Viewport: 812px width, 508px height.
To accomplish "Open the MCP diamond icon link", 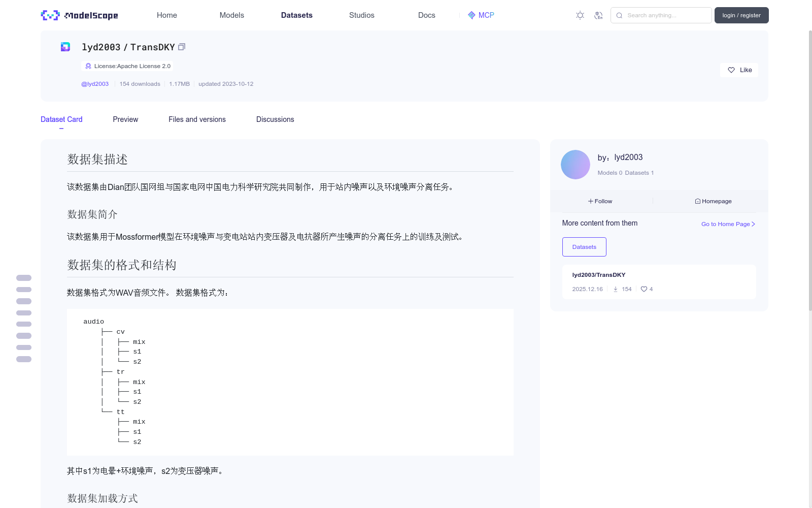I will 471,15.
